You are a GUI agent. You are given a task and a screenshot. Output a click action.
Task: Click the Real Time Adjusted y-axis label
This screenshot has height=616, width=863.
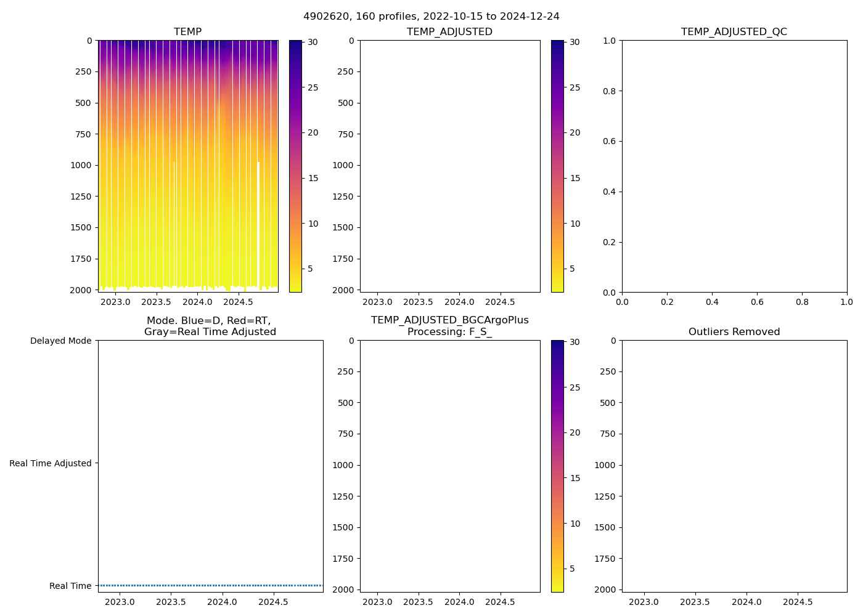[x=51, y=463]
